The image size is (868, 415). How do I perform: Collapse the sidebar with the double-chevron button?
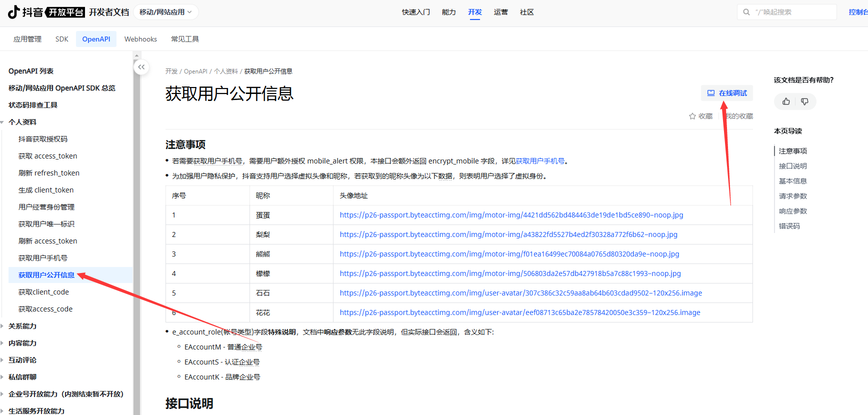point(141,66)
